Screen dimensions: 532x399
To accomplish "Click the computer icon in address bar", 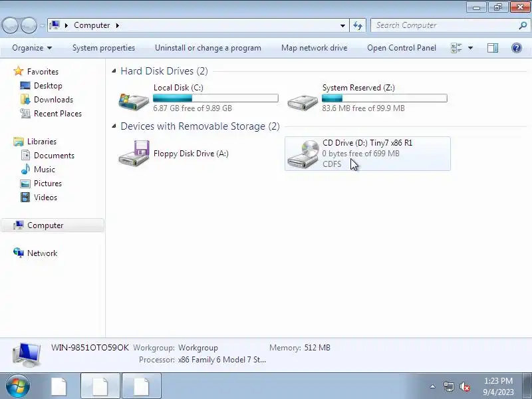I will (55, 25).
